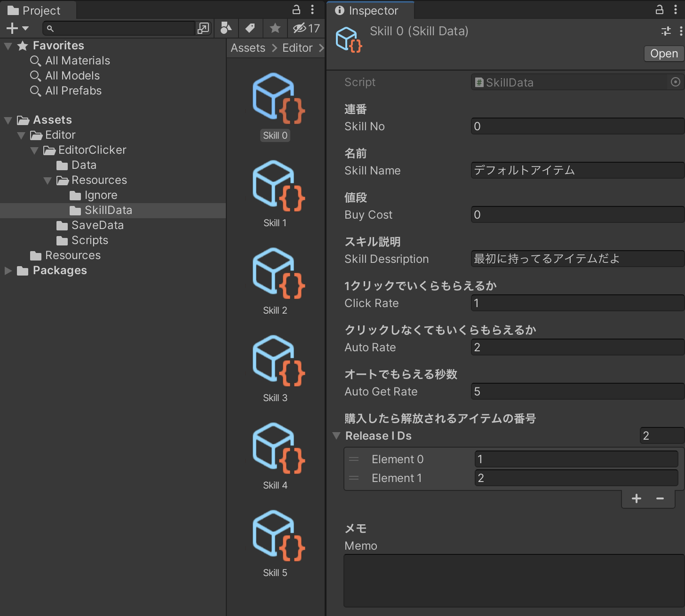This screenshot has height=616, width=685.
Task: Open the Inspector presets selector
Action: (x=665, y=31)
